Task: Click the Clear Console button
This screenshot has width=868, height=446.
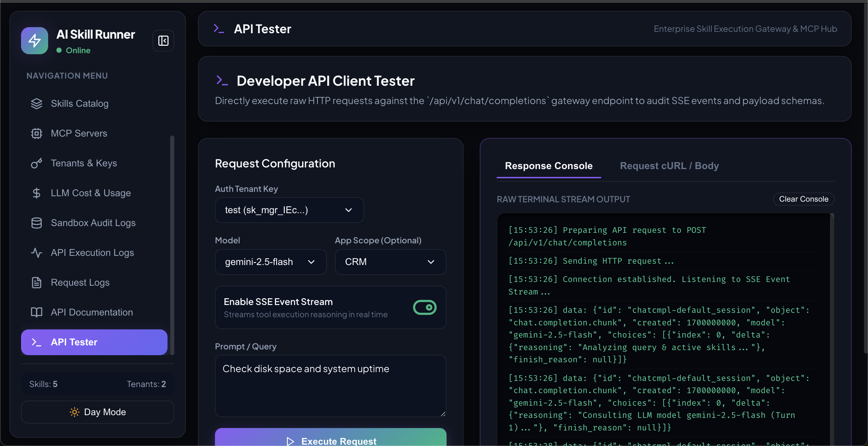Action: click(804, 199)
